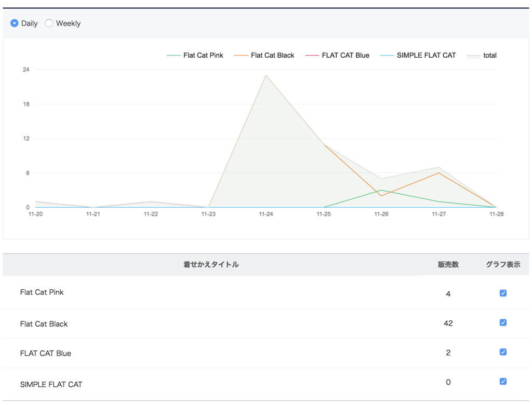Toggle Flat Cat Pink legend entry
Viewport: 532px width, 405px height.
pyautogui.click(x=195, y=55)
